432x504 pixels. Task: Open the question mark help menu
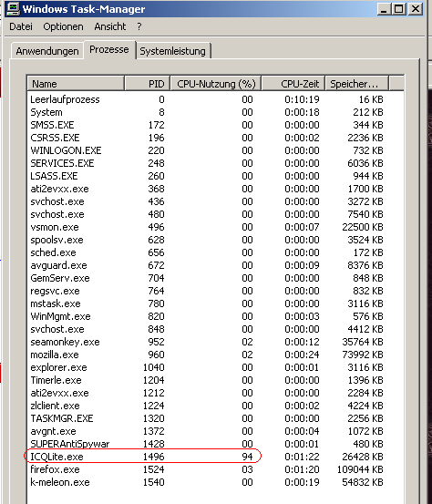pos(139,26)
